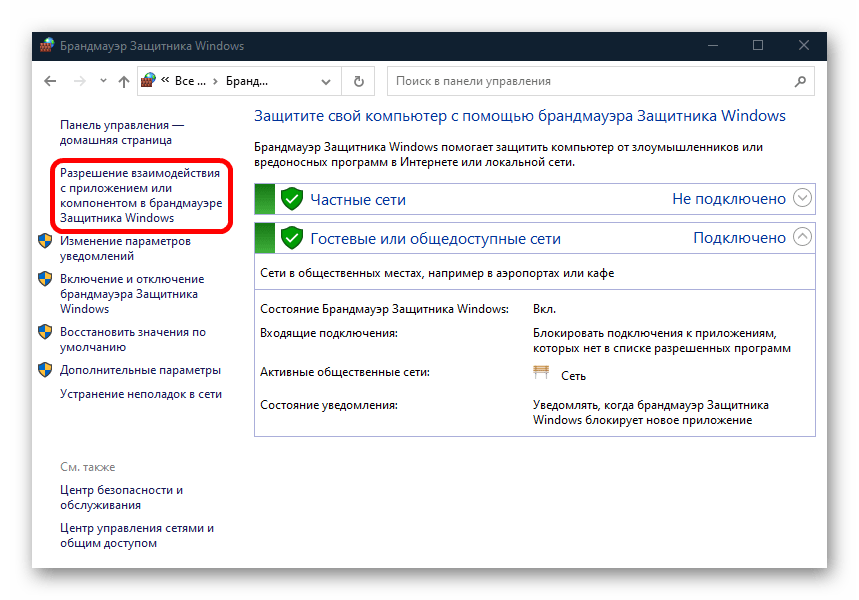Click 'Сети в общественных местах' description
Viewport: 859px width, 600px height.
[437, 273]
